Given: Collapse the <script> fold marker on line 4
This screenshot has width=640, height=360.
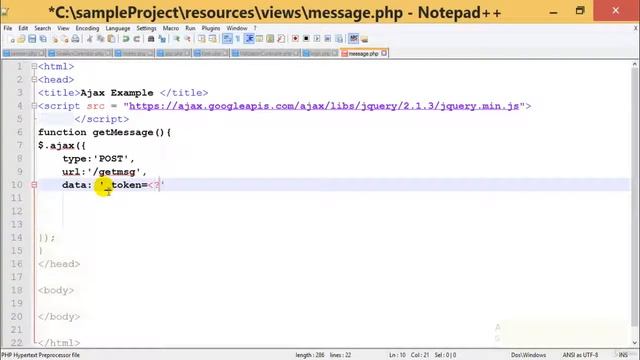Looking at the screenshot, I should coord(34,106).
